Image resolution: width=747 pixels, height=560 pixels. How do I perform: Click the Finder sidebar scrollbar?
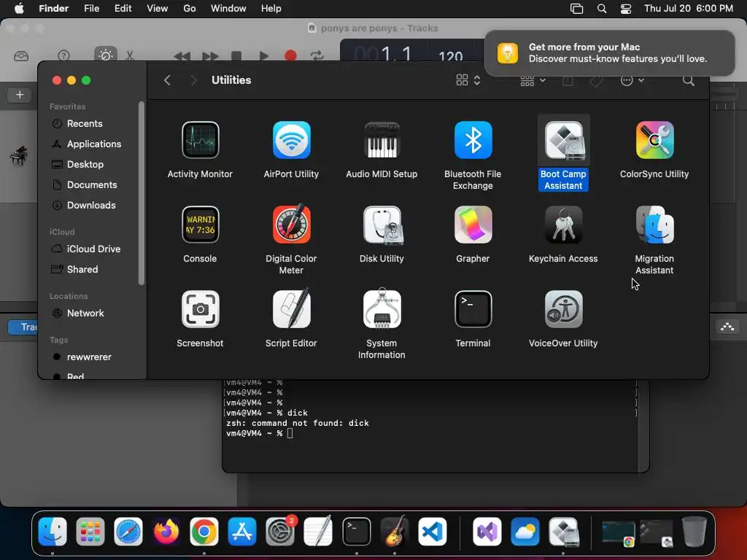pos(141,192)
